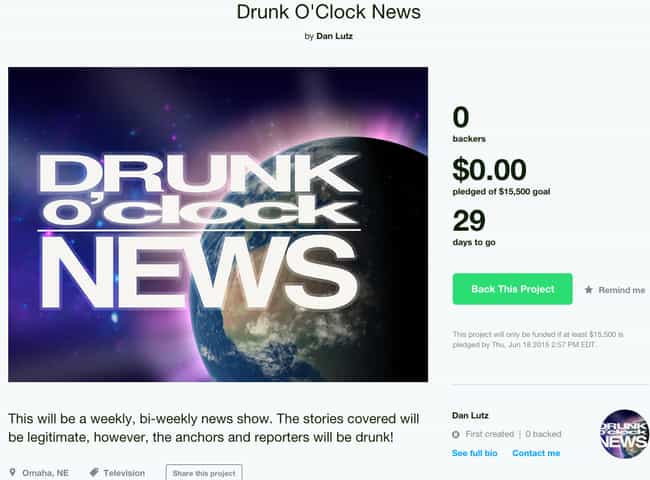Image resolution: width=650 pixels, height=480 pixels.
Task: Open the Television category link
Action: point(124,473)
